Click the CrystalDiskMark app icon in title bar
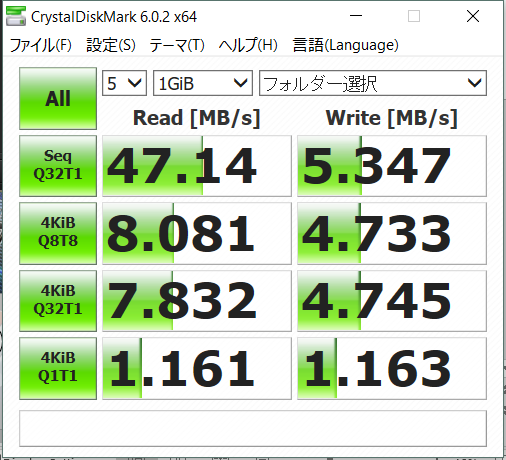The width and height of the screenshot is (506, 460). coord(16,16)
